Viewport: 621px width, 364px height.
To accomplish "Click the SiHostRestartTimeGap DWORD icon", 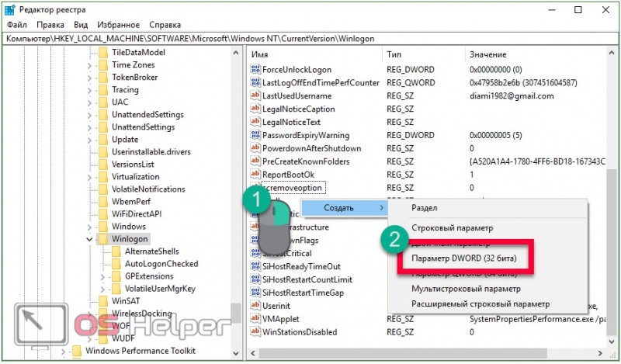I will point(255,293).
